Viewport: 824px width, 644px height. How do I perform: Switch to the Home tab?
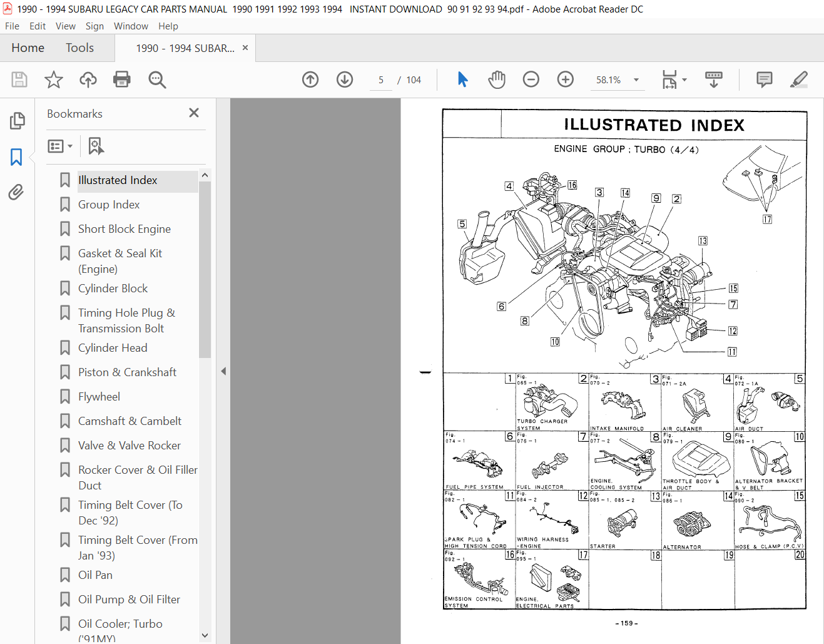pos(28,48)
